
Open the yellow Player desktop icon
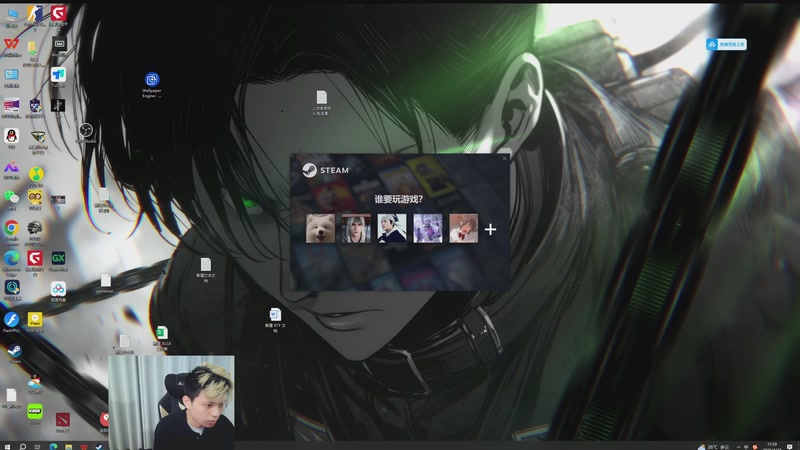tap(35, 319)
